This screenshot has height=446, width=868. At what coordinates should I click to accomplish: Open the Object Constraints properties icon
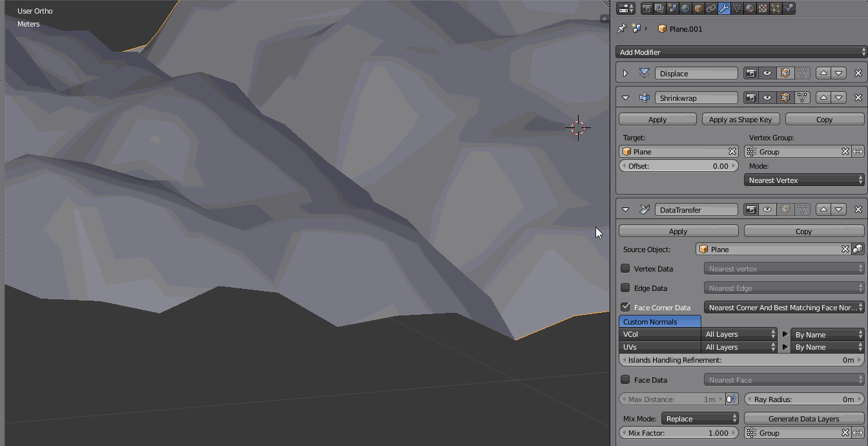coord(711,8)
